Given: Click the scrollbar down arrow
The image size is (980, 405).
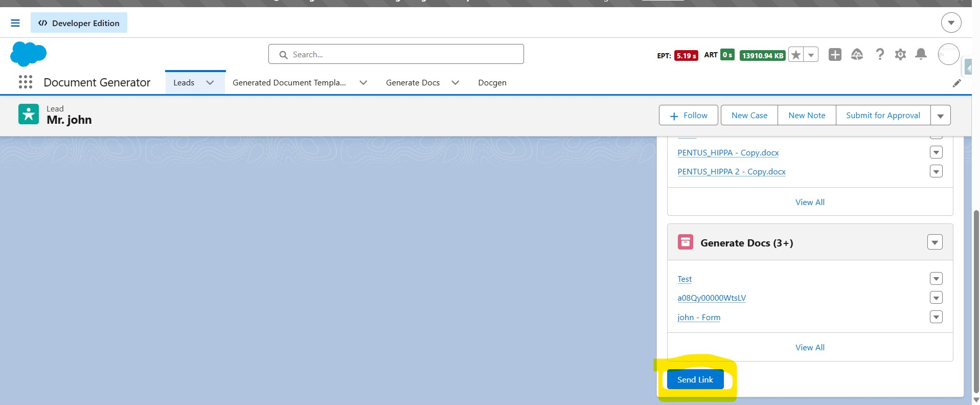Looking at the screenshot, I should click(x=976, y=400).
